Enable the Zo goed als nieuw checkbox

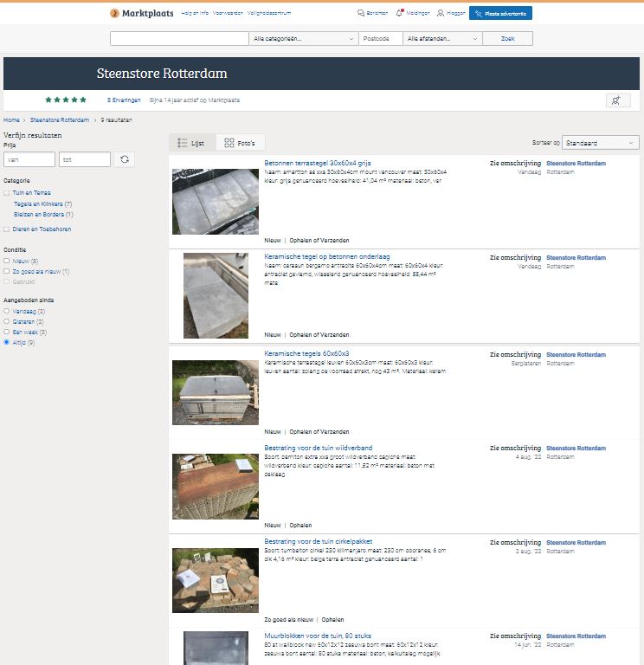coord(6,271)
